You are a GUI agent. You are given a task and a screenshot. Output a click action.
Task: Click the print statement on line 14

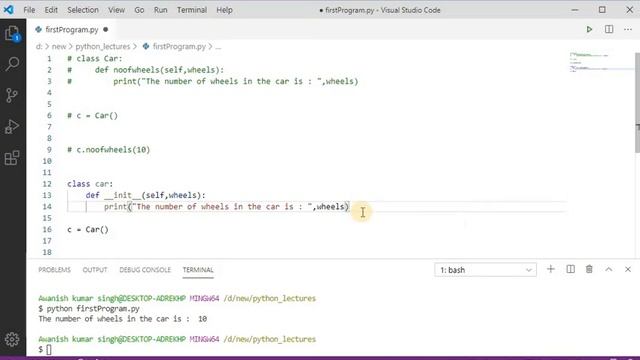click(x=227, y=207)
